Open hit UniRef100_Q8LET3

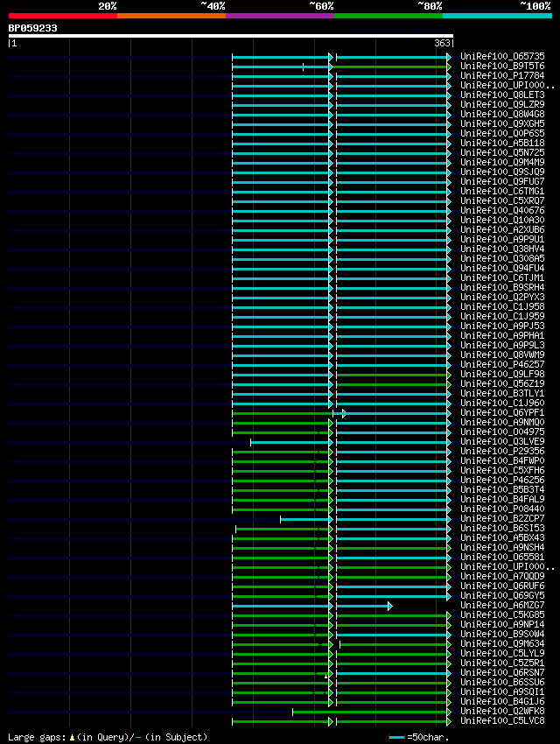(x=502, y=95)
